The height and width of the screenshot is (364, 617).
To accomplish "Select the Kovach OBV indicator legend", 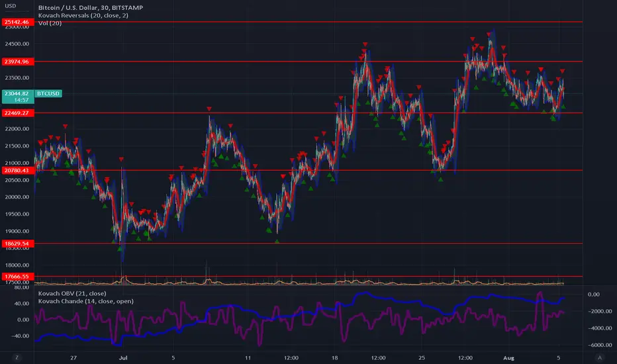I will point(72,293).
